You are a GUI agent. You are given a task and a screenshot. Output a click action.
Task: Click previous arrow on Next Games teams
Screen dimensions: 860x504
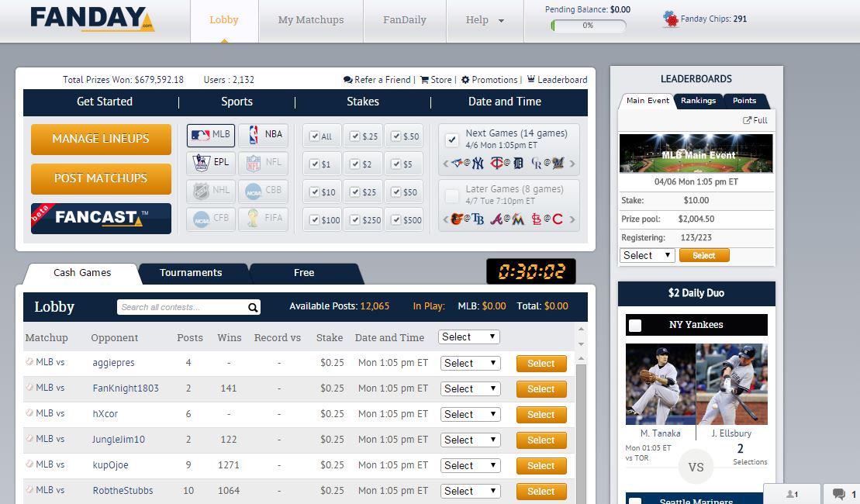445,164
